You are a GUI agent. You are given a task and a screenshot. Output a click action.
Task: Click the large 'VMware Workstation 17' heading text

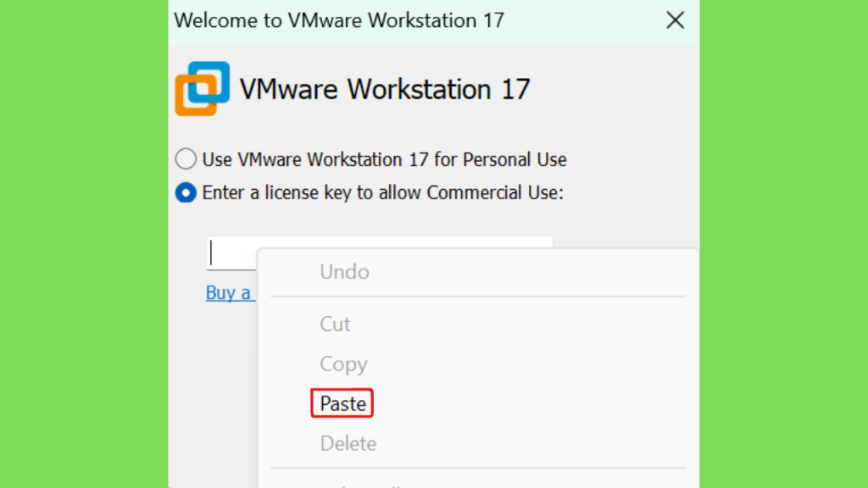click(x=385, y=89)
